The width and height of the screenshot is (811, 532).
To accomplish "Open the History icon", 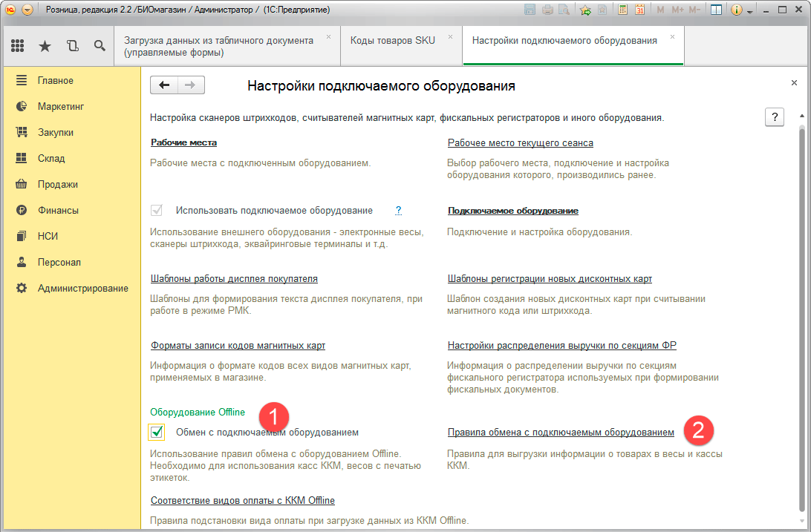I will [x=72, y=46].
